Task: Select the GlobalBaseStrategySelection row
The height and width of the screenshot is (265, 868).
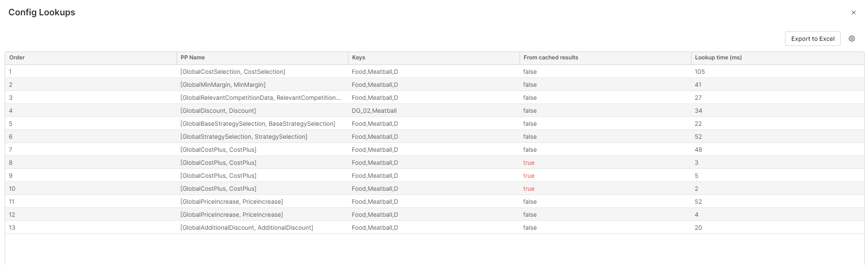Action: pyautogui.click(x=258, y=123)
